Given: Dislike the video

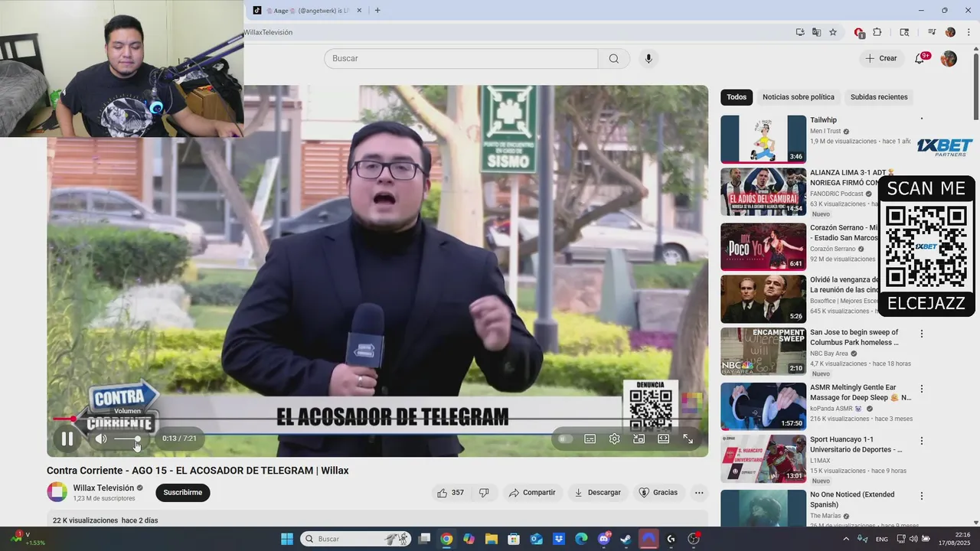Looking at the screenshot, I should click(484, 493).
